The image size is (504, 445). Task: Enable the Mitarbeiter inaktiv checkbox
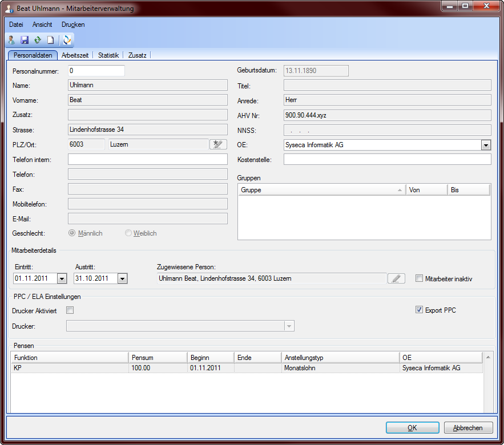420,278
